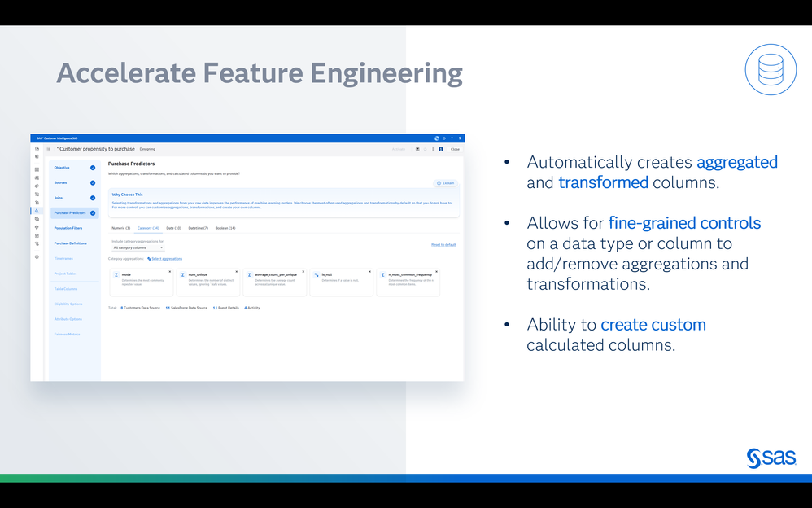Click the sigma icon on the mode card

(x=116, y=274)
